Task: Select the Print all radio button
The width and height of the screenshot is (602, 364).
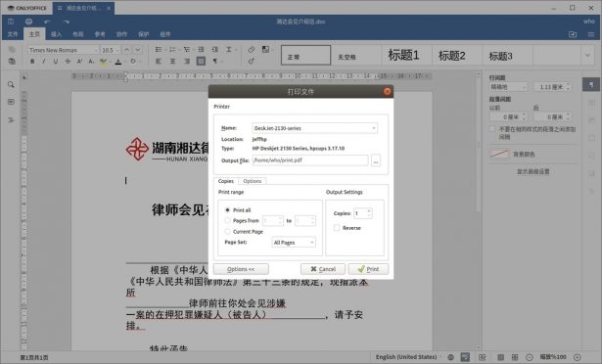Action: 227,210
